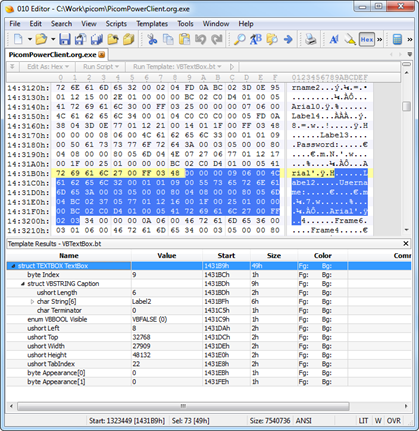The height and width of the screenshot is (431, 419).
Task: Click the Copy icon
Action: click(x=168, y=39)
